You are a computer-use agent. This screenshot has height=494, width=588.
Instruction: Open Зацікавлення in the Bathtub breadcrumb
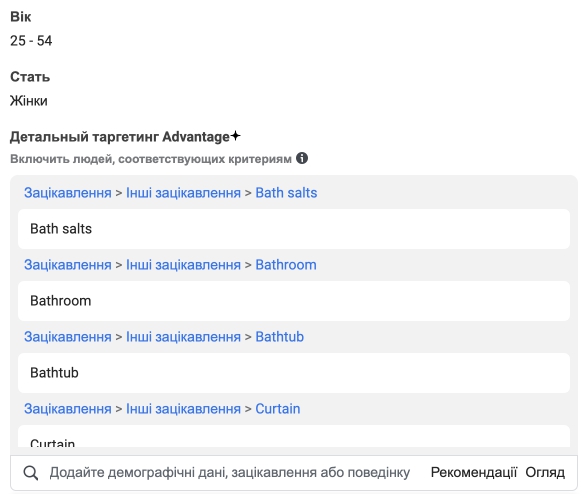pos(68,337)
